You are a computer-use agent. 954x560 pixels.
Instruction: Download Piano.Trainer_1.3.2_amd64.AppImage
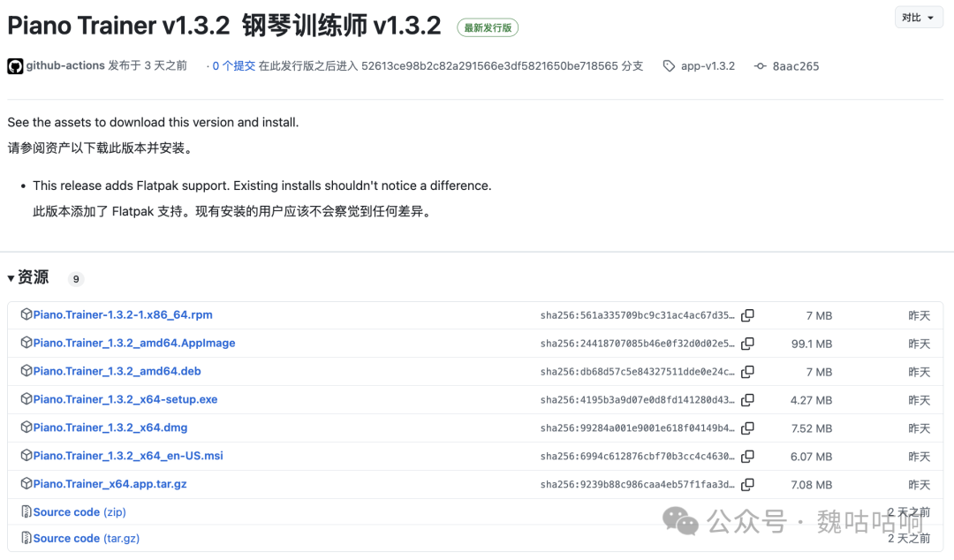[134, 343]
